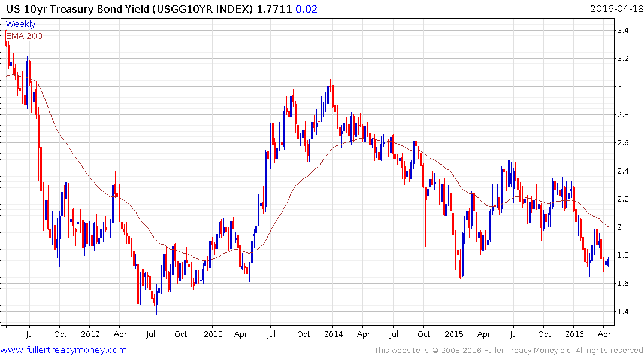This screenshot has height=359, width=644.
Task: Click the y-axis label '2.6'
Action: click(622, 143)
